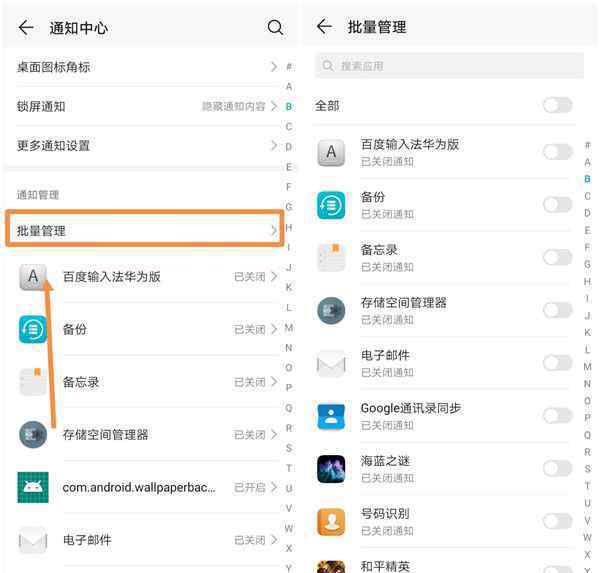Open 备份 app icon in left list
Image resolution: width=600 pixels, height=573 pixels.
33,329
